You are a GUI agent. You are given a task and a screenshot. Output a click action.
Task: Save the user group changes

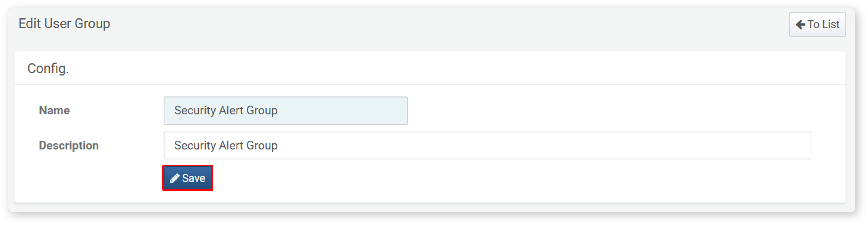188,178
